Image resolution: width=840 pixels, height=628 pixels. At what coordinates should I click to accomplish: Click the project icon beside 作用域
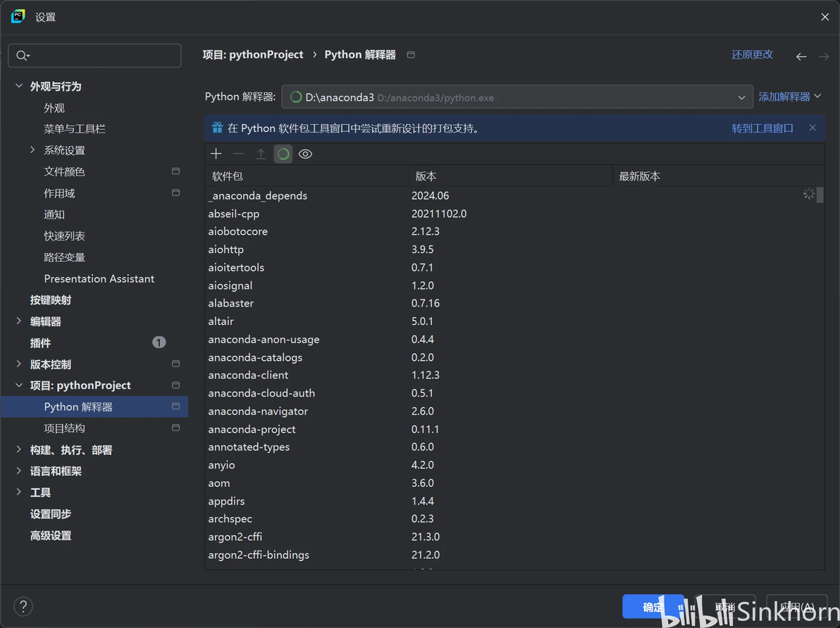[175, 193]
